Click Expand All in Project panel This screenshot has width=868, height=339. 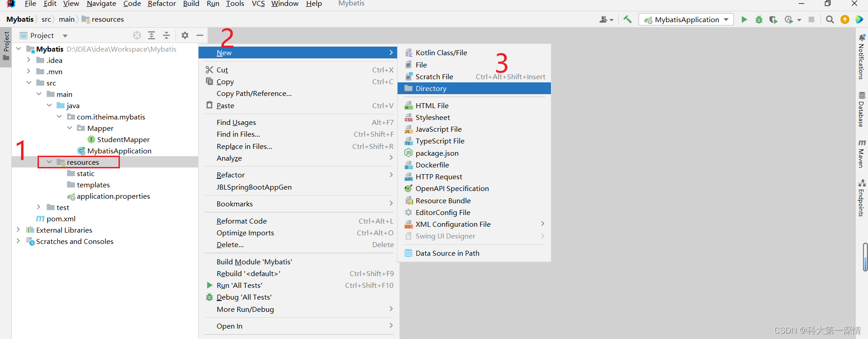coord(152,35)
